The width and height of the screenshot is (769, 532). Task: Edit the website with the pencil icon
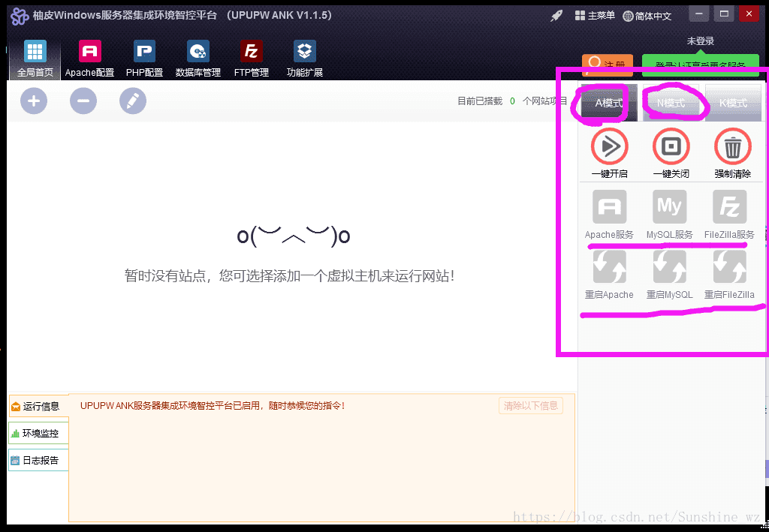click(x=133, y=101)
